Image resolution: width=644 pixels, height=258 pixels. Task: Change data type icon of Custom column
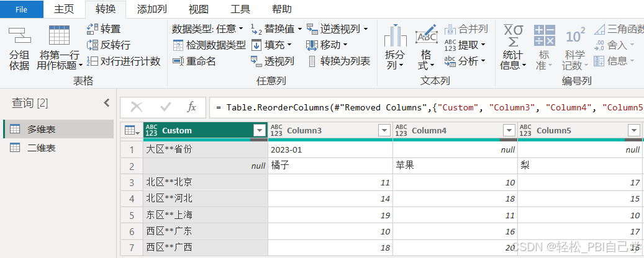pyautogui.click(x=152, y=130)
